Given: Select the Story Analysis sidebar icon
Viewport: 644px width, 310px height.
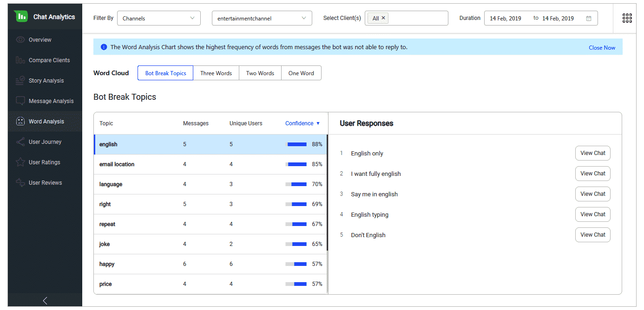Looking at the screenshot, I should coord(20,81).
